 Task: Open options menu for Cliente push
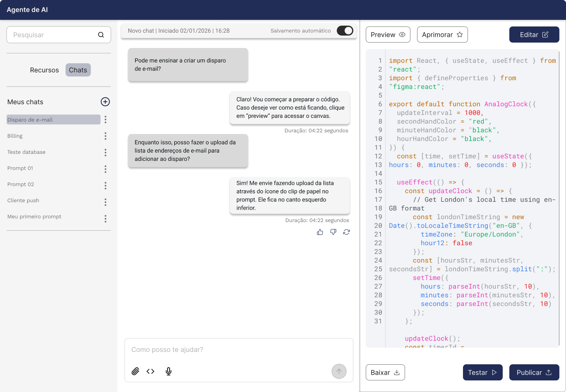(x=106, y=202)
